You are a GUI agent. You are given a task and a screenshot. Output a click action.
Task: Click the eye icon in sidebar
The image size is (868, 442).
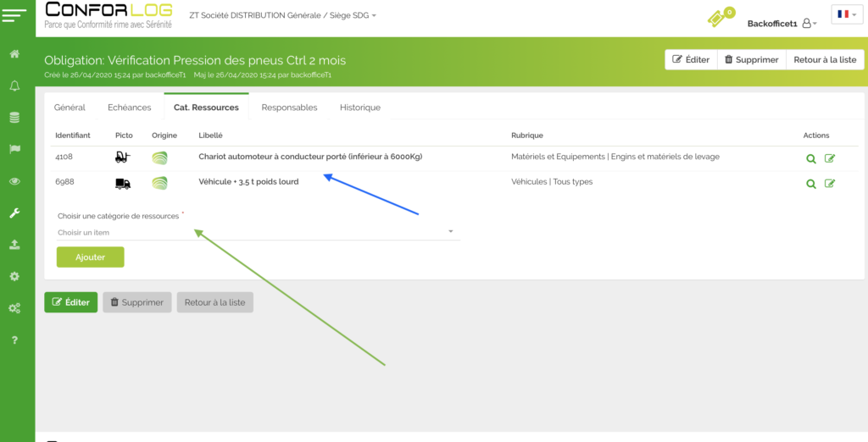(14, 181)
